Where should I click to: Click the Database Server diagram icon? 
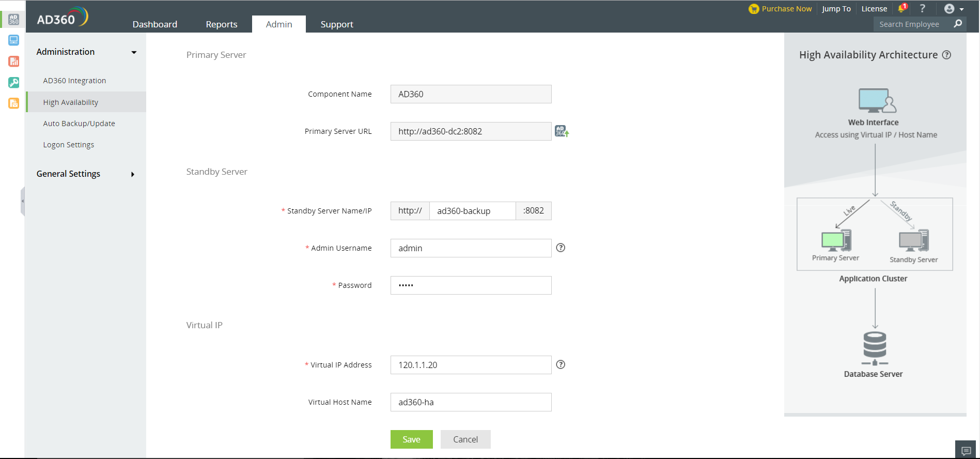(875, 348)
